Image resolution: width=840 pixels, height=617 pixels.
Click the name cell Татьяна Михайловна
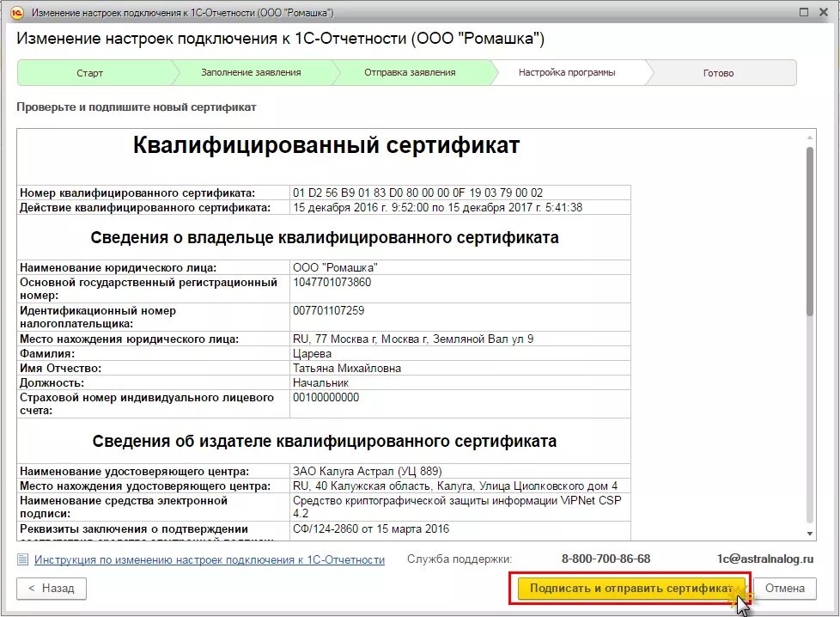coord(460,369)
